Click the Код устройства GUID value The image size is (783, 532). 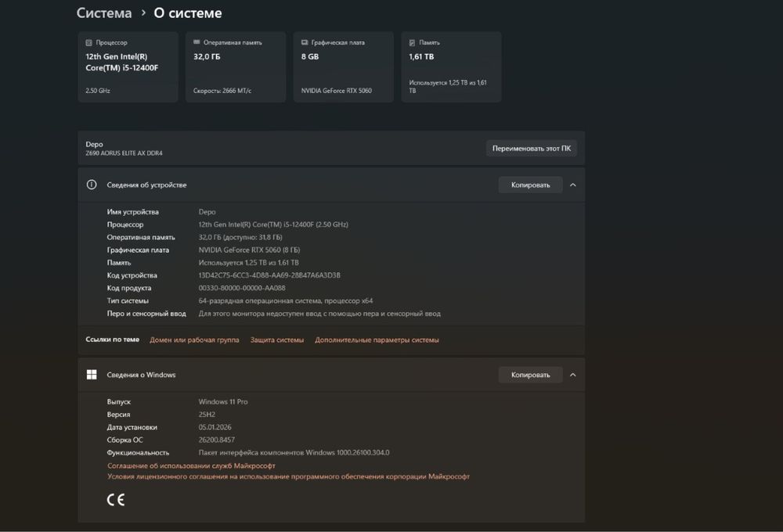point(269,275)
